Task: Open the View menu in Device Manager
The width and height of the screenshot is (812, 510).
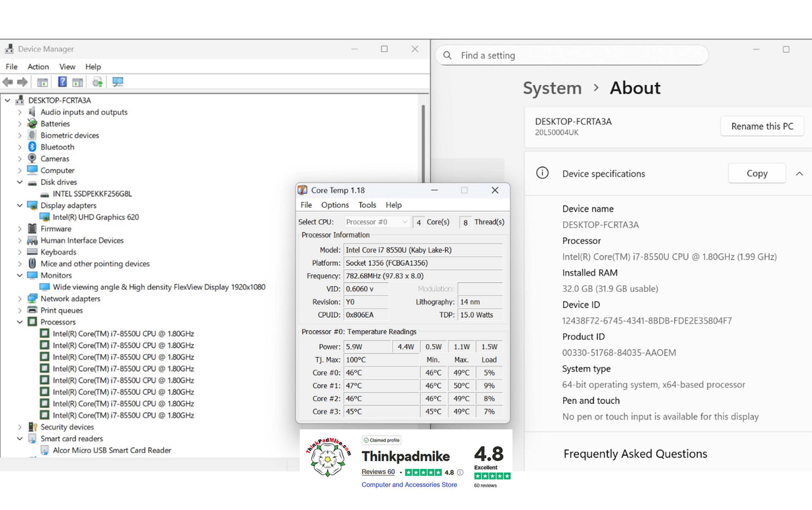Action: point(67,67)
